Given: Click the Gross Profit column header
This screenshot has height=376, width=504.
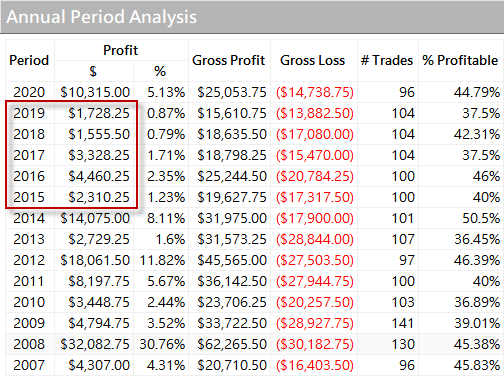Looking at the screenshot, I should pyautogui.click(x=229, y=60).
